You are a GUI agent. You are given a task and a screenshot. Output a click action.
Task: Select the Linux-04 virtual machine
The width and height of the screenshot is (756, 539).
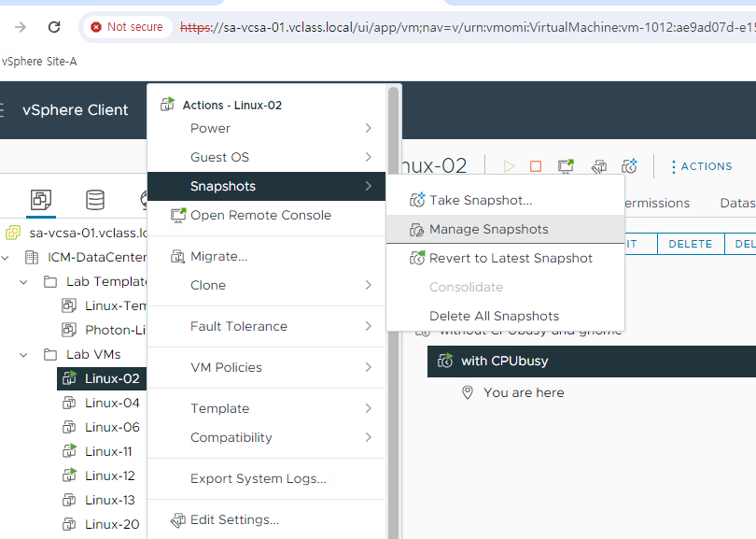112,403
